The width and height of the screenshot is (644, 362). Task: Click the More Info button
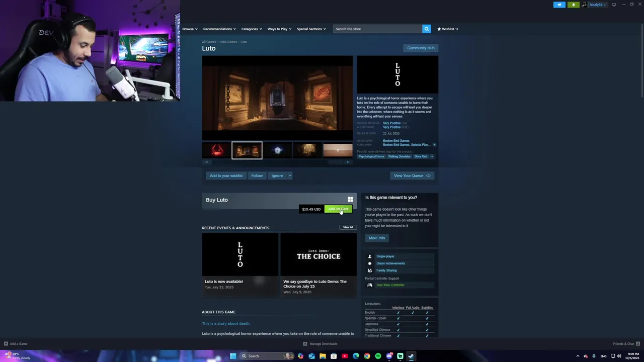(377, 238)
